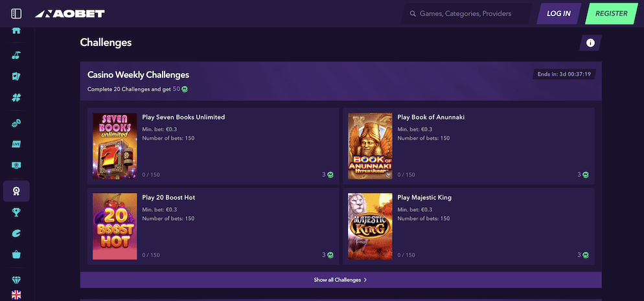This screenshot has width=644, height=301.
Task: Click the home icon in sidebar
Action: 16,30
